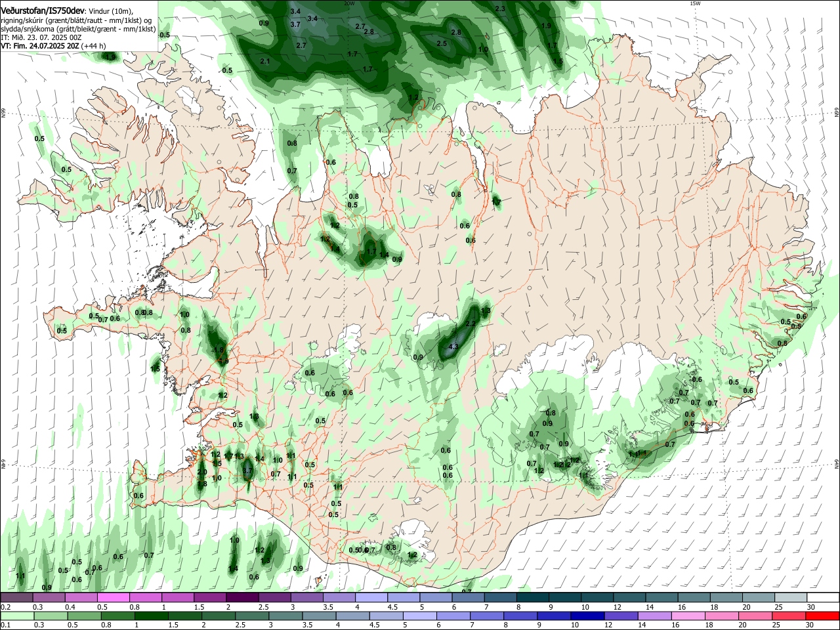The image size is (840, 630).
Task: Click the orchid swatch starting at 14 in the lower legend row
Action: click(654, 616)
